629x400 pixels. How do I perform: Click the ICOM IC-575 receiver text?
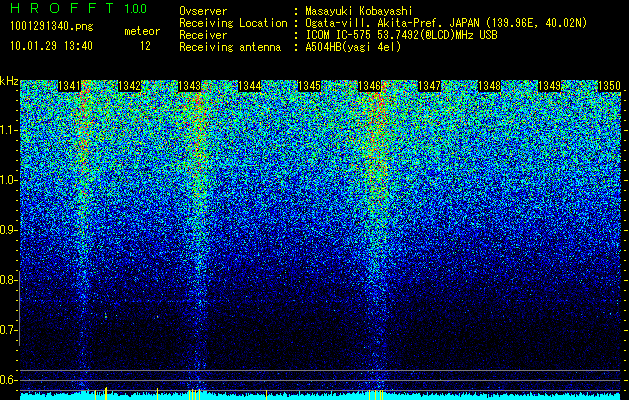pyautogui.click(x=401, y=35)
